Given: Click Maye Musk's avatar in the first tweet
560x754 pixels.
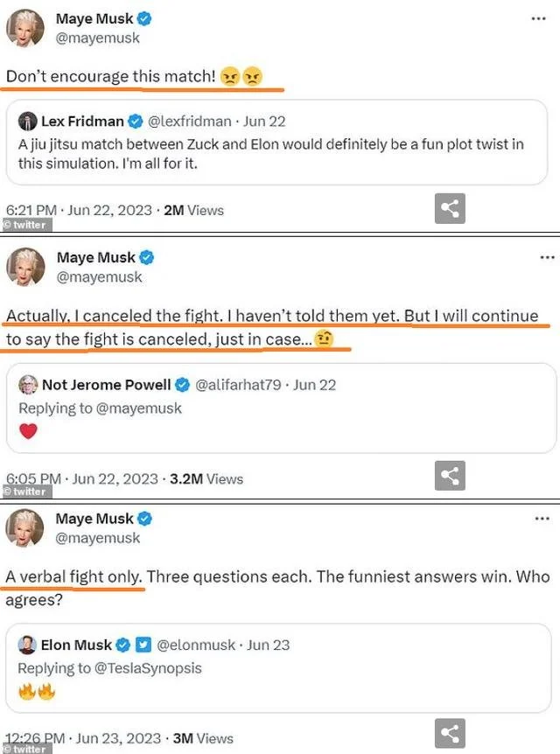Looking at the screenshot, I should [x=26, y=29].
